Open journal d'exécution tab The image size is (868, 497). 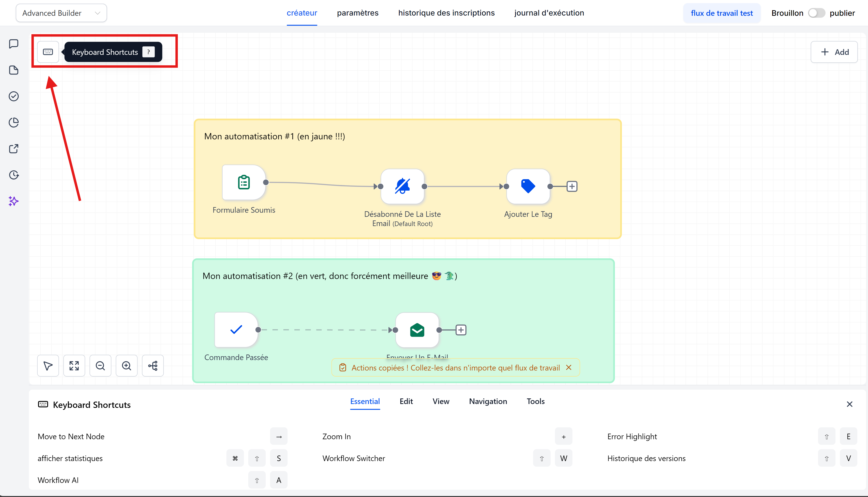[549, 13]
